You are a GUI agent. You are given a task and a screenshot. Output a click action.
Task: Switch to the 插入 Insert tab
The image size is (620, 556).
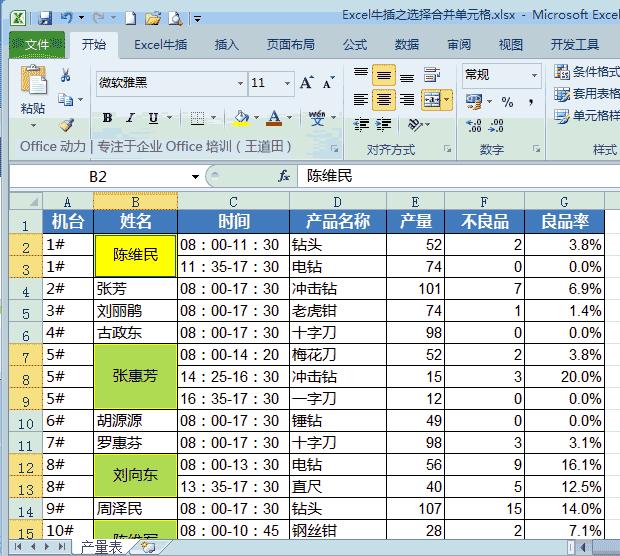[227, 44]
